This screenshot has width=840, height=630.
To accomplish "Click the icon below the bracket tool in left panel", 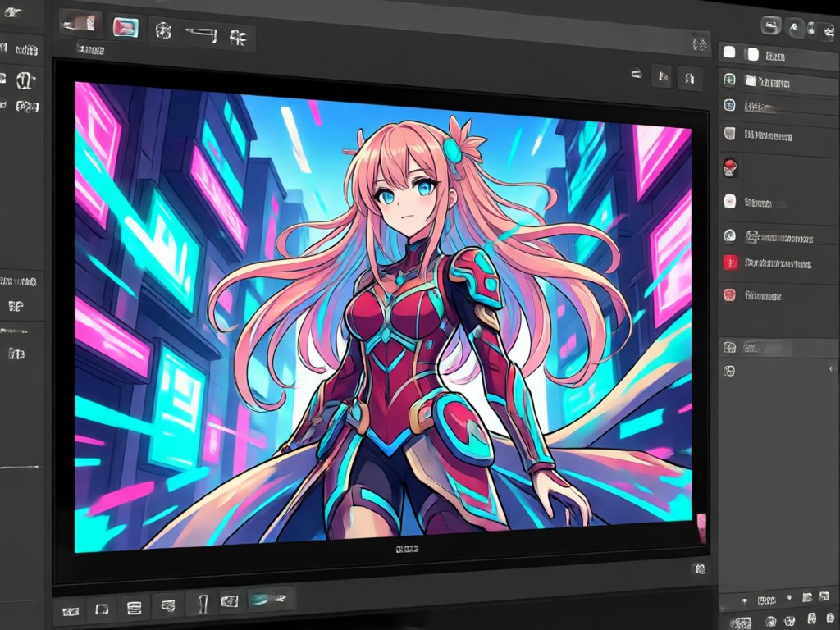I will tap(27, 107).
